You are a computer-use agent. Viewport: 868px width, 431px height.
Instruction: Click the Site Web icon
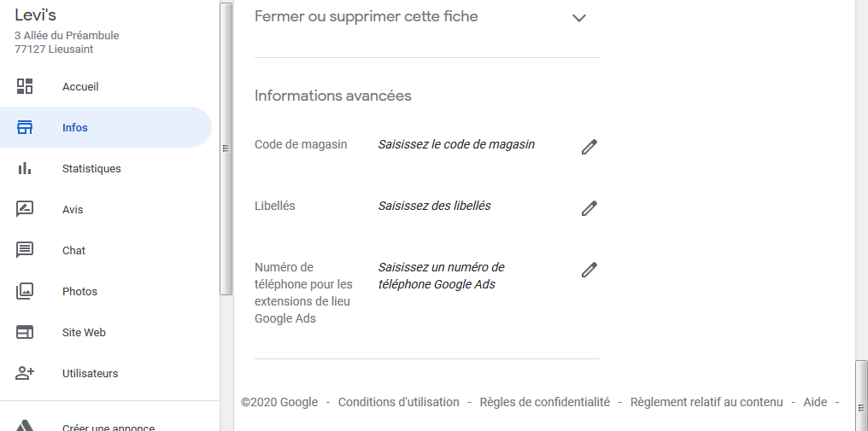pos(25,332)
